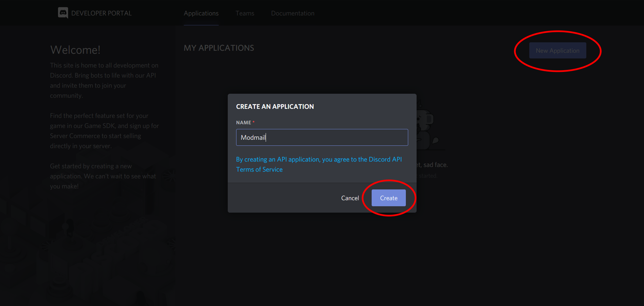Open the Documentation tab
The height and width of the screenshot is (306, 644).
click(293, 13)
